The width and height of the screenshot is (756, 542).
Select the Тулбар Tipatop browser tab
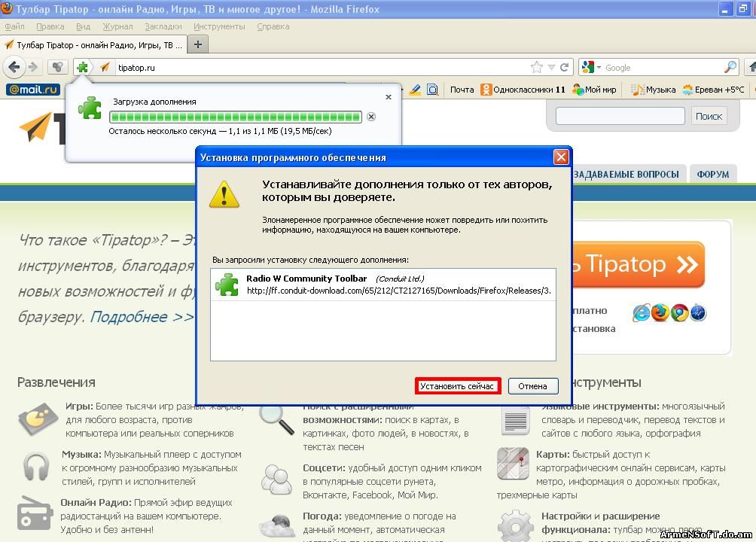(x=93, y=45)
